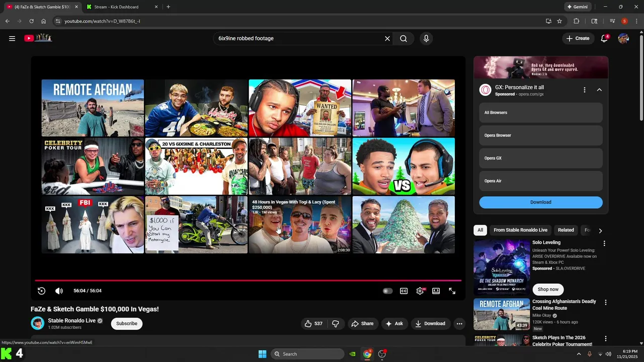Toggle autoplay switch in player
The height and width of the screenshot is (362, 644).
tap(387, 291)
